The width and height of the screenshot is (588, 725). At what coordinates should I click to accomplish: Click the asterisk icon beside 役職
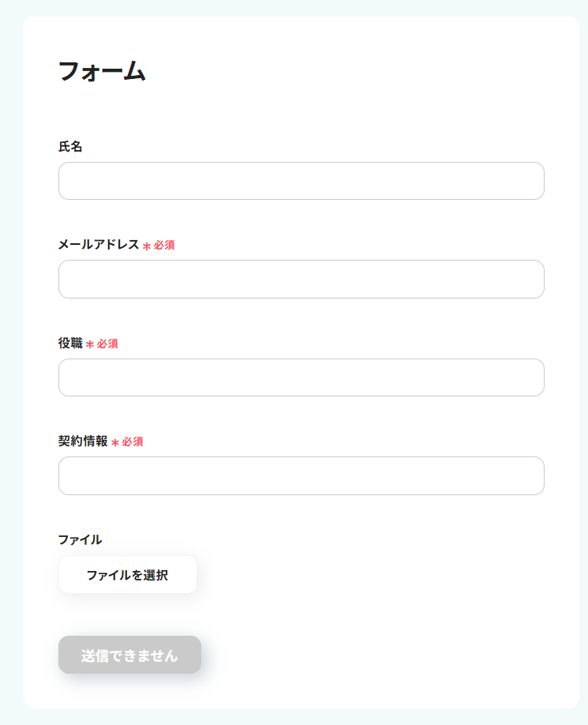tap(90, 344)
